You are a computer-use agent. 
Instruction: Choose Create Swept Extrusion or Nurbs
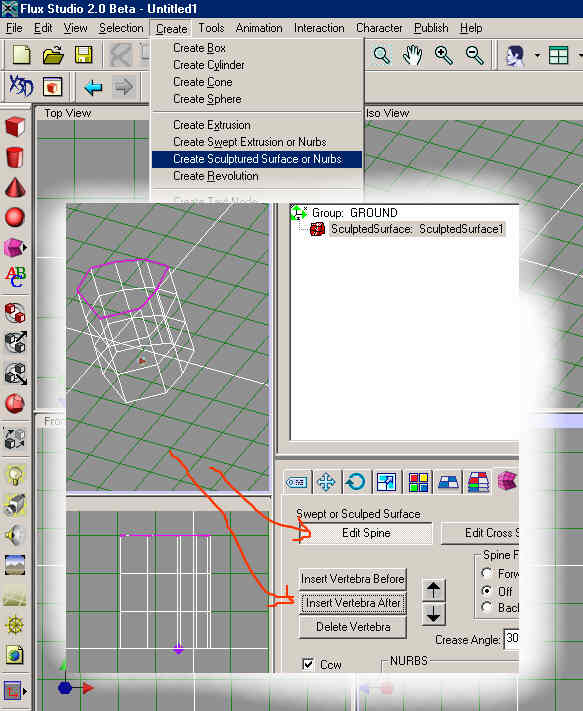pyautogui.click(x=257, y=142)
